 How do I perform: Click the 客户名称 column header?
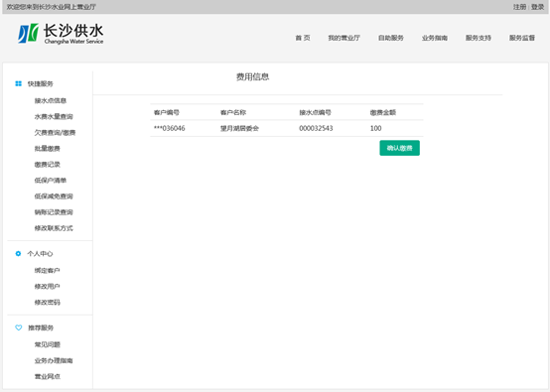tap(233, 112)
